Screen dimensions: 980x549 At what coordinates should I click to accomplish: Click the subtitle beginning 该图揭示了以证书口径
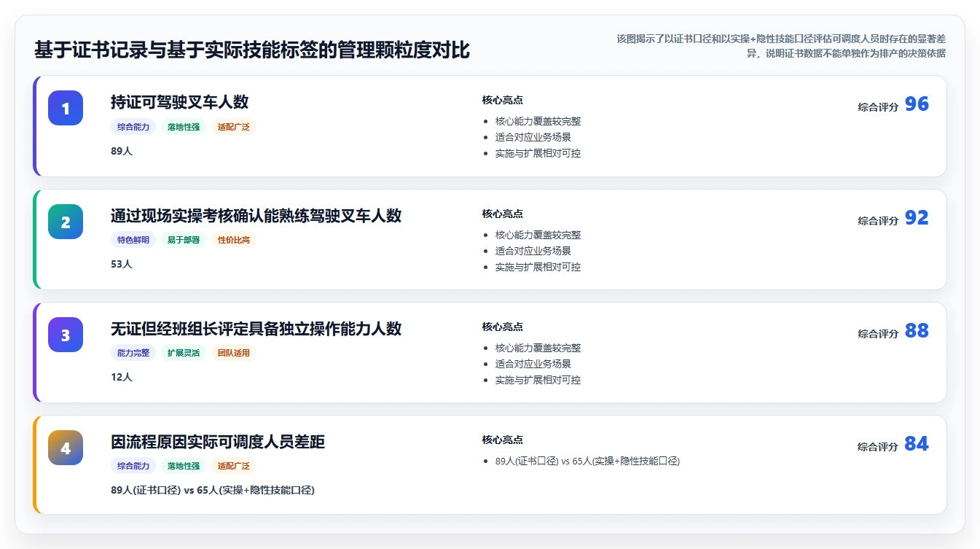pyautogui.click(x=781, y=46)
